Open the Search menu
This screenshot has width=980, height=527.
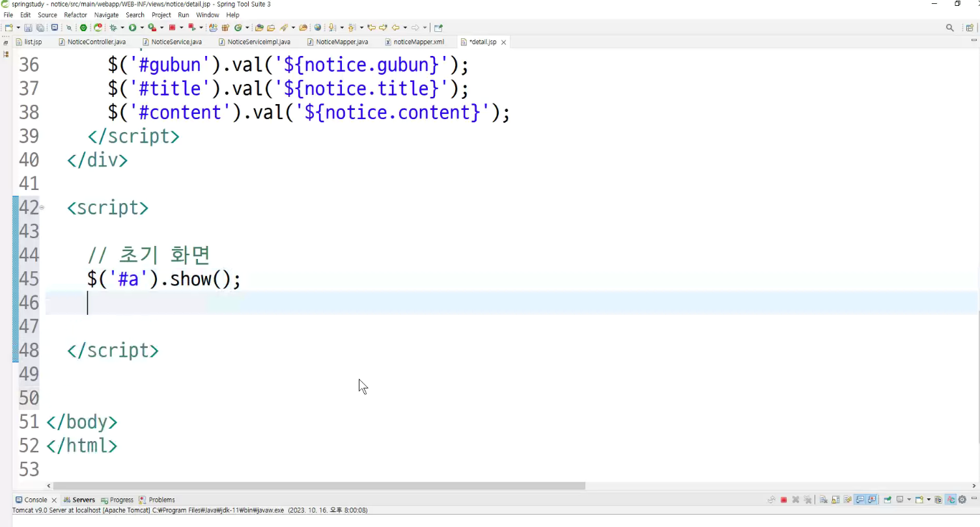point(135,15)
